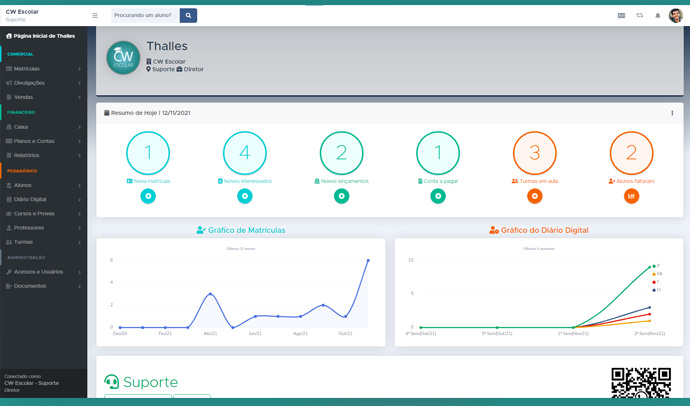Screen dimensions: 690x406
Task: Expand the Matrículas sidebar menu
Action: coord(40,69)
